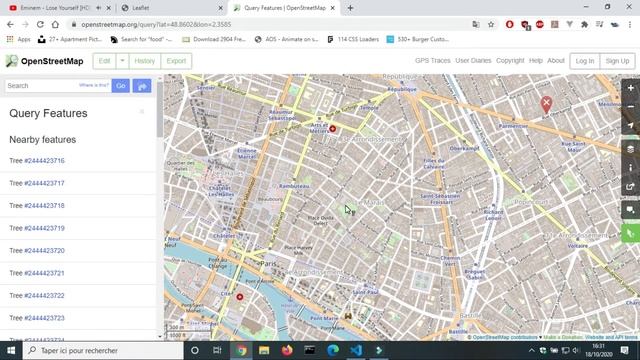
Task: Open Firefox from the taskbar
Action: [x=287, y=350]
